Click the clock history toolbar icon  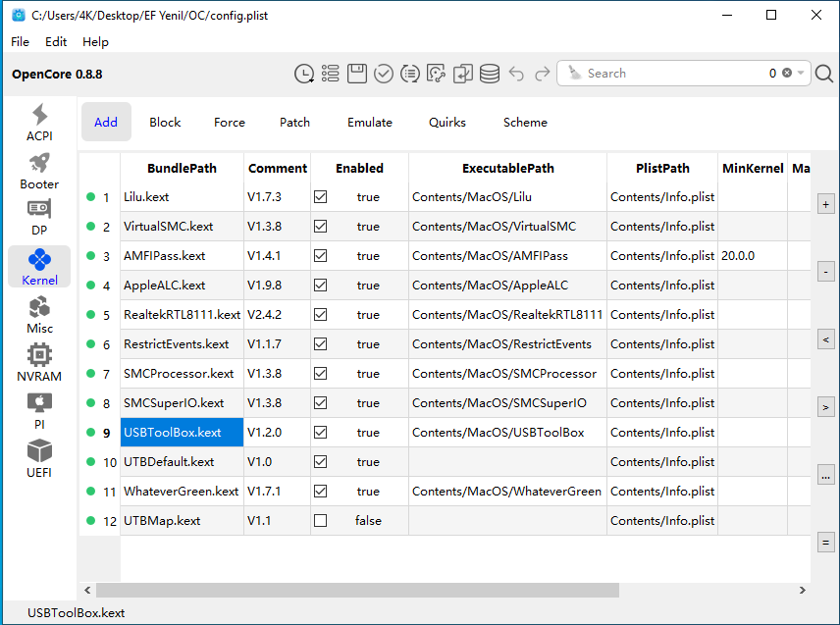click(304, 74)
